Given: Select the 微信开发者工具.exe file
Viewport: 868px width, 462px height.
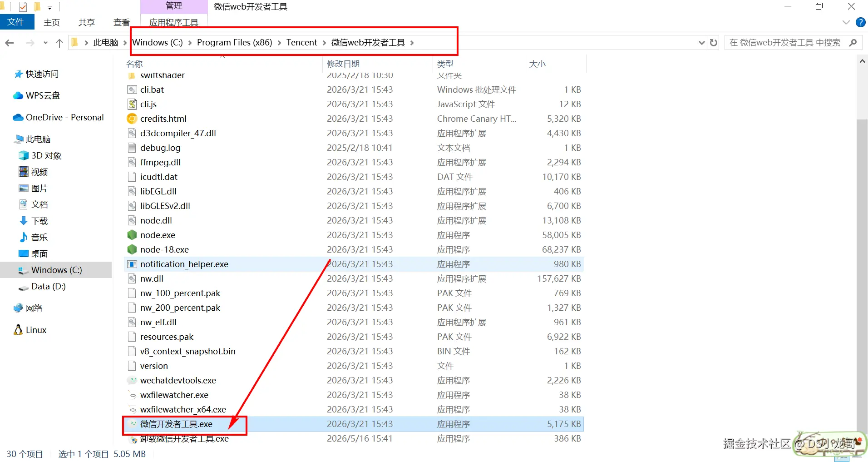Looking at the screenshot, I should [354, 424].
